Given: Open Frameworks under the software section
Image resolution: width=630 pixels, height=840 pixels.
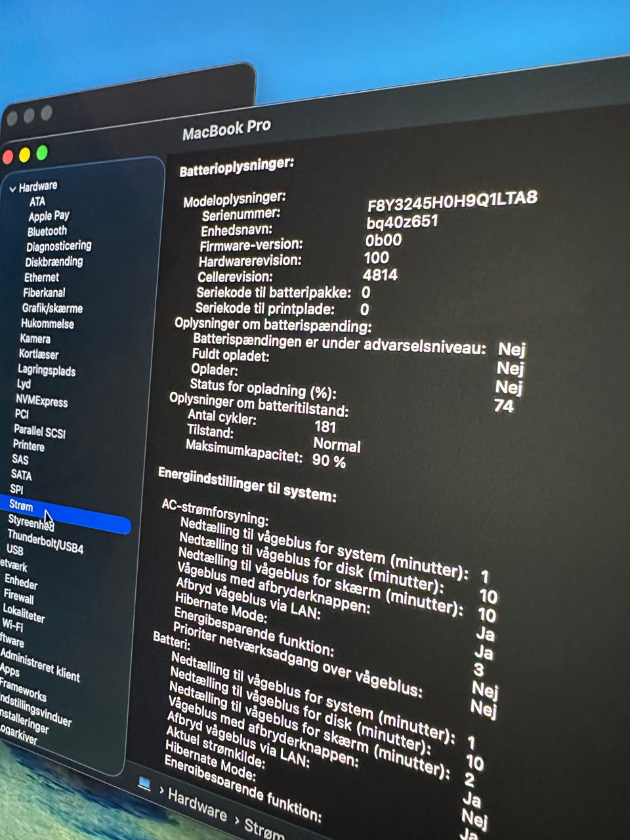Looking at the screenshot, I should (23, 690).
